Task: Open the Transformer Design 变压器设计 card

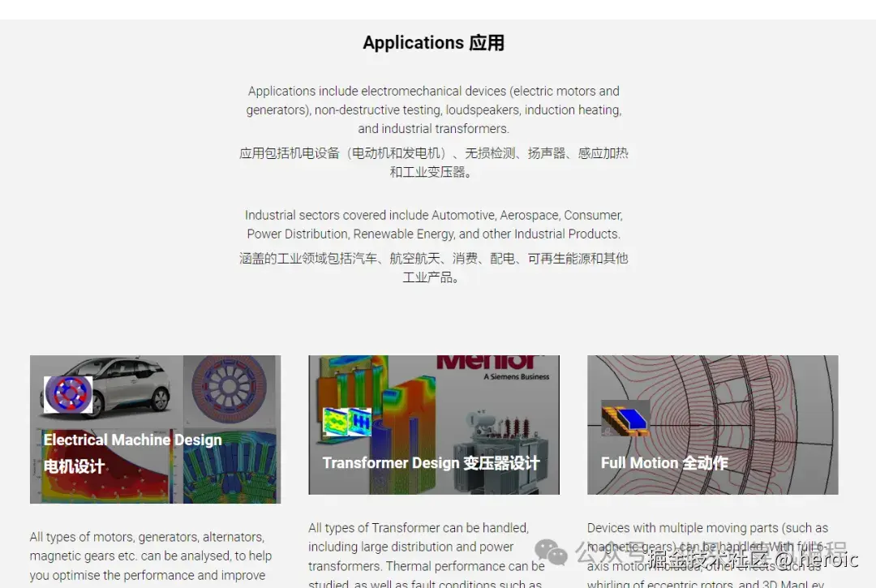Action: click(x=433, y=424)
